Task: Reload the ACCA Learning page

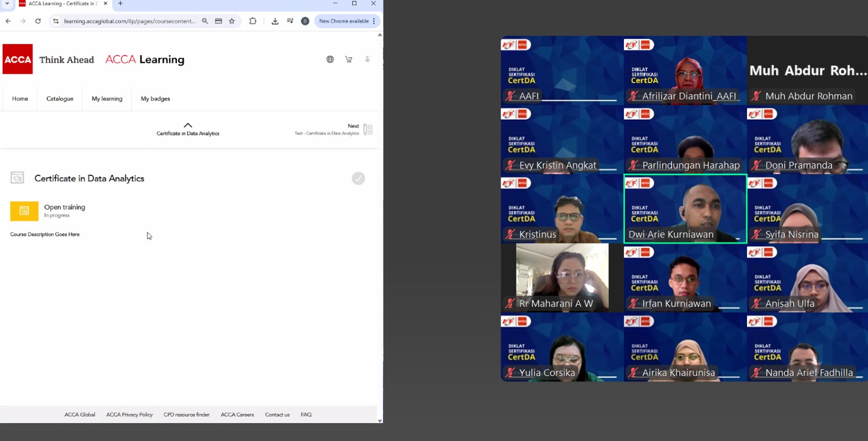Action: (x=38, y=21)
